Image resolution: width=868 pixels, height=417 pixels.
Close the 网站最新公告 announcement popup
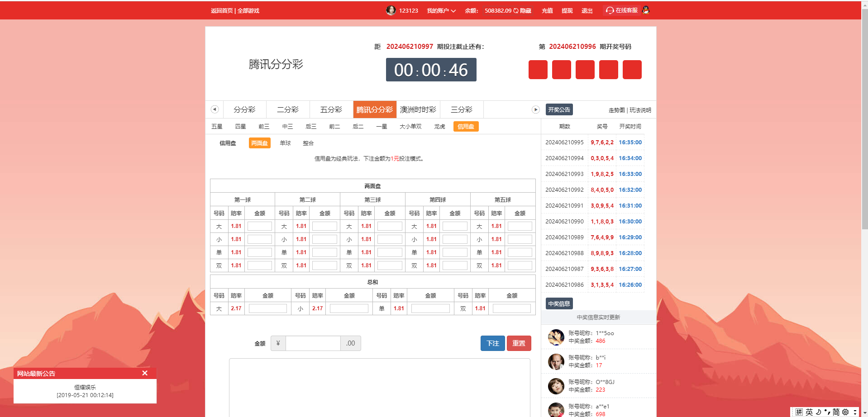(x=145, y=373)
